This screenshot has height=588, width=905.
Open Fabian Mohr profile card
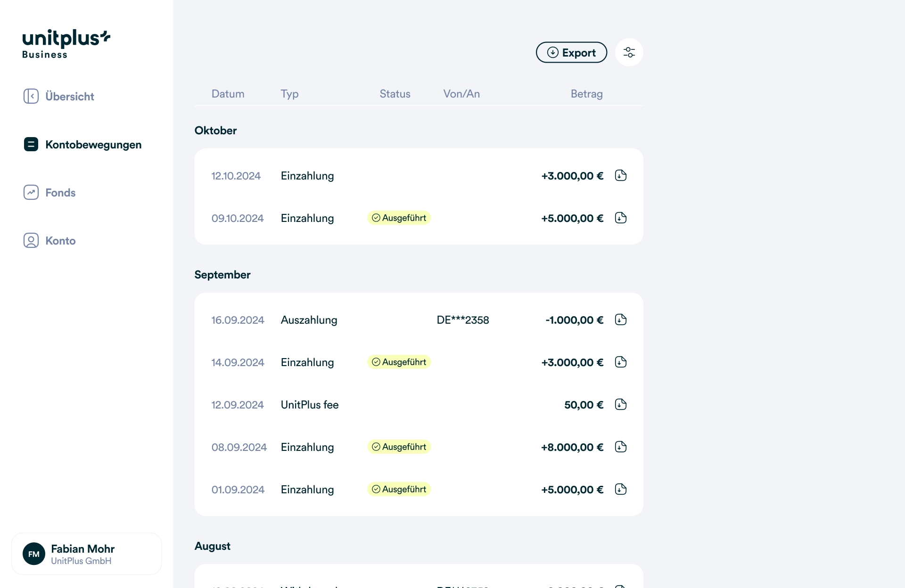pos(87,554)
